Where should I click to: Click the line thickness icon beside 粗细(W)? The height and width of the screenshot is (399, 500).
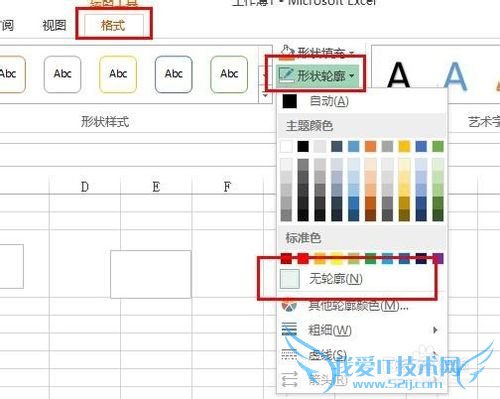pos(289,329)
